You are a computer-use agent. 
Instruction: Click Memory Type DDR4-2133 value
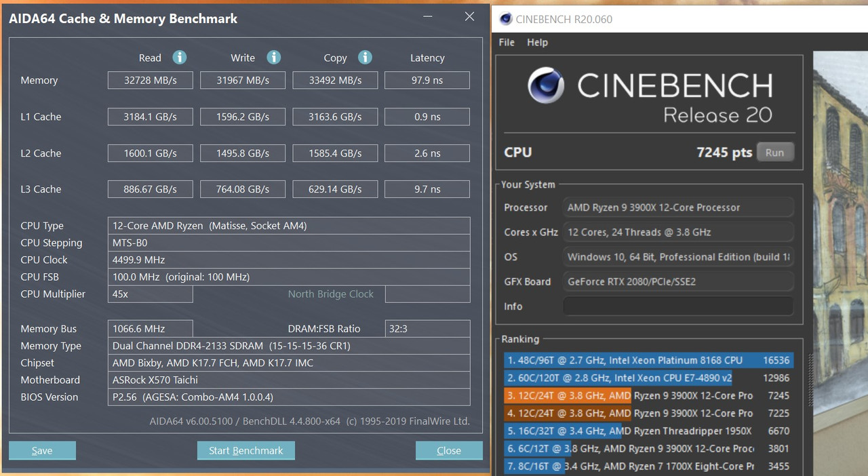(x=289, y=346)
